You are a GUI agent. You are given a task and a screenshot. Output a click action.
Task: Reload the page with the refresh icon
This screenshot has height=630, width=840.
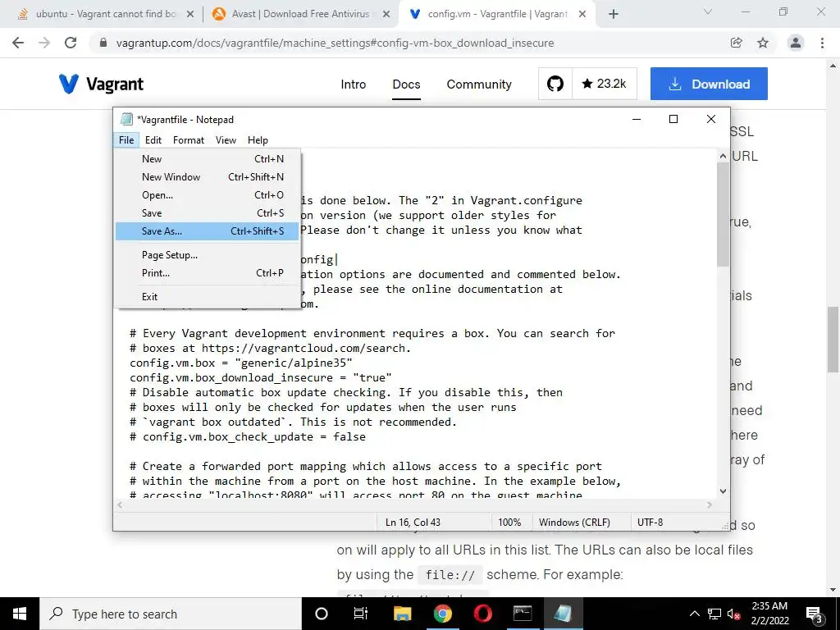(71, 43)
